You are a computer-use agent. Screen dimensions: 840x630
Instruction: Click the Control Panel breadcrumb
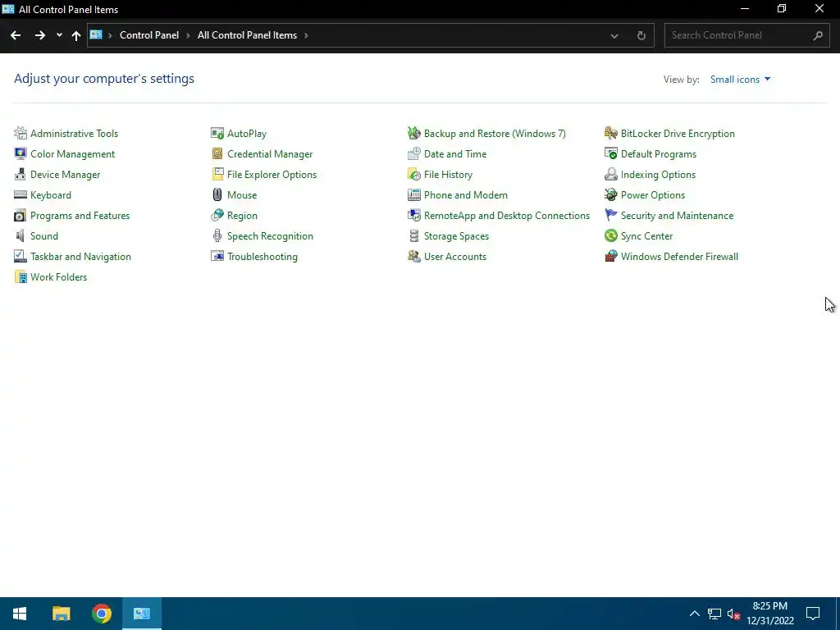pyautogui.click(x=149, y=34)
